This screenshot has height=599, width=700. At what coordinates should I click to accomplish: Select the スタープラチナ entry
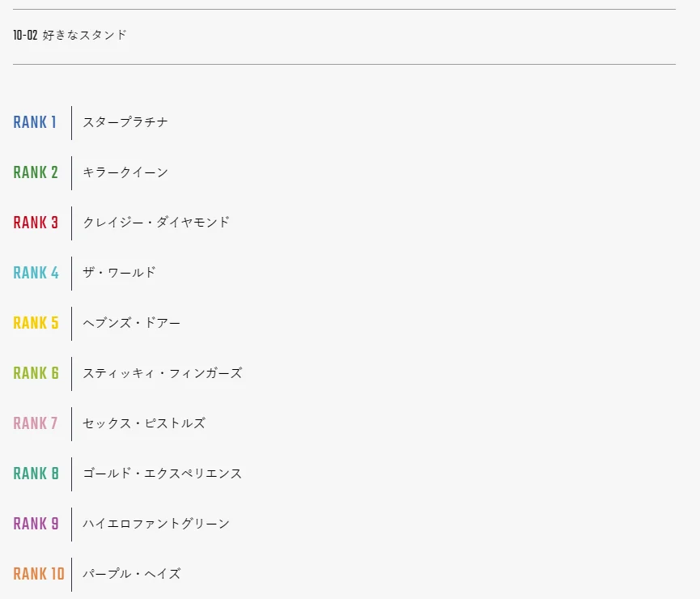[x=125, y=122]
